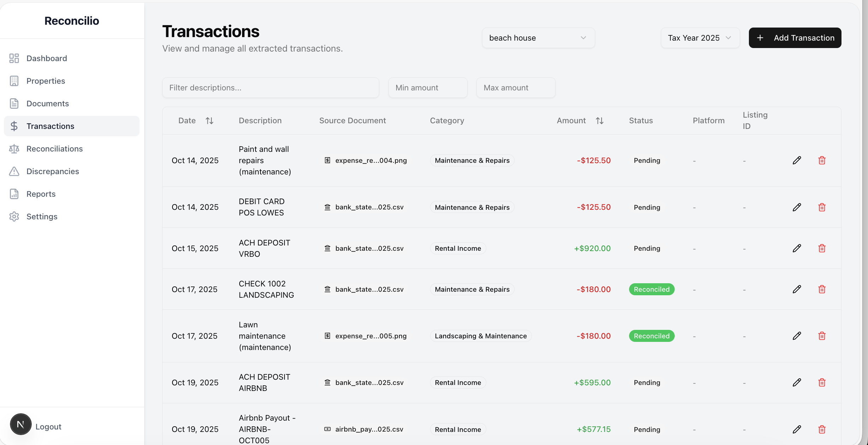Edit the Paint and wall repairs transaction
This screenshot has height=445, width=868.
[797, 160]
